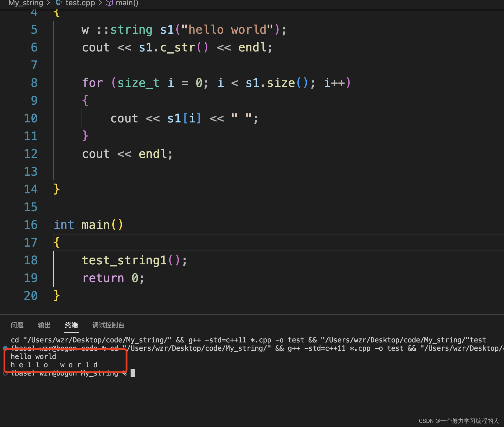Viewport: 504px width, 427px height.
Task: Click line number 18 beside test_string1 call
Action: pos(31,260)
